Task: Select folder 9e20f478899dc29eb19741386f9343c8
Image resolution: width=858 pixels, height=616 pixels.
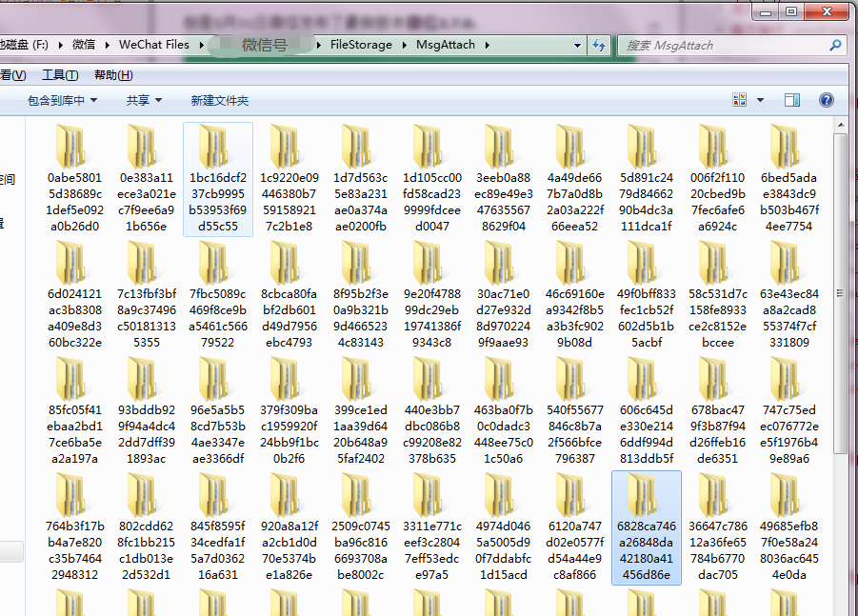Action: click(x=432, y=295)
